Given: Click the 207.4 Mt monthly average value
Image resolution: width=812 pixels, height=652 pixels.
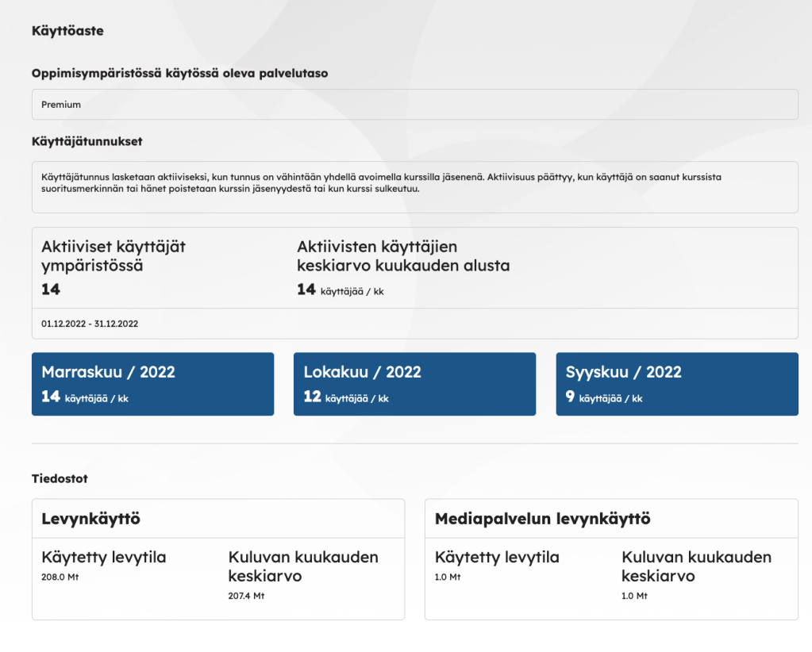Looking at the screenshot, I should [246, 596].
